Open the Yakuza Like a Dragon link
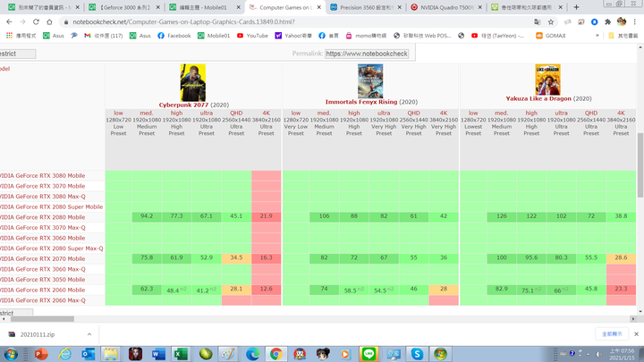644x362 pixels. click(538, 98)
